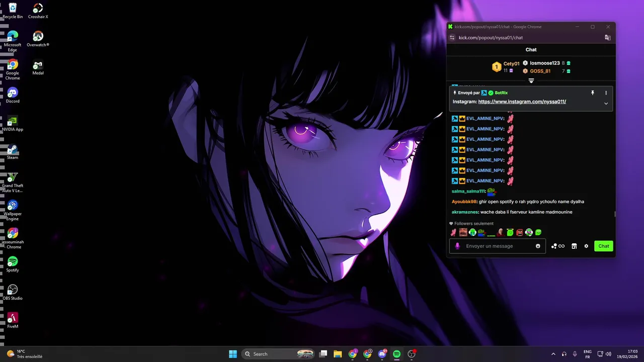Open NVIDIA App desktop shortcut
Viewport: 644px width, 362px height.
13,123
